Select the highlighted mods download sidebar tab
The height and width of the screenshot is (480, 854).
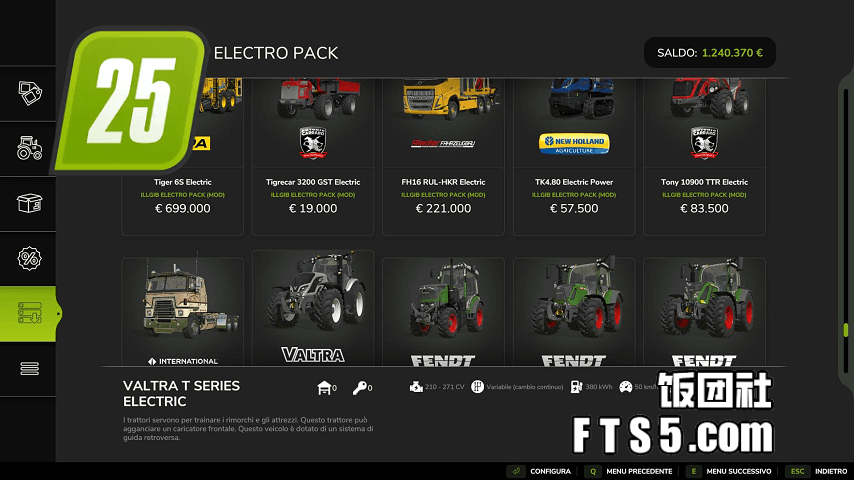coord(28,314)
